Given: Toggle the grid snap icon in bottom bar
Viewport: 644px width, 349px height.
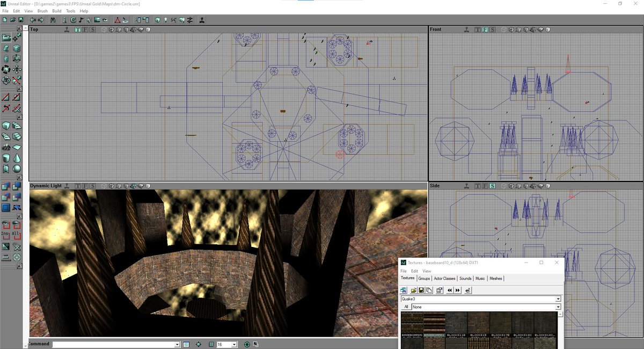Looking at the screenshot, I should point(211,344).
